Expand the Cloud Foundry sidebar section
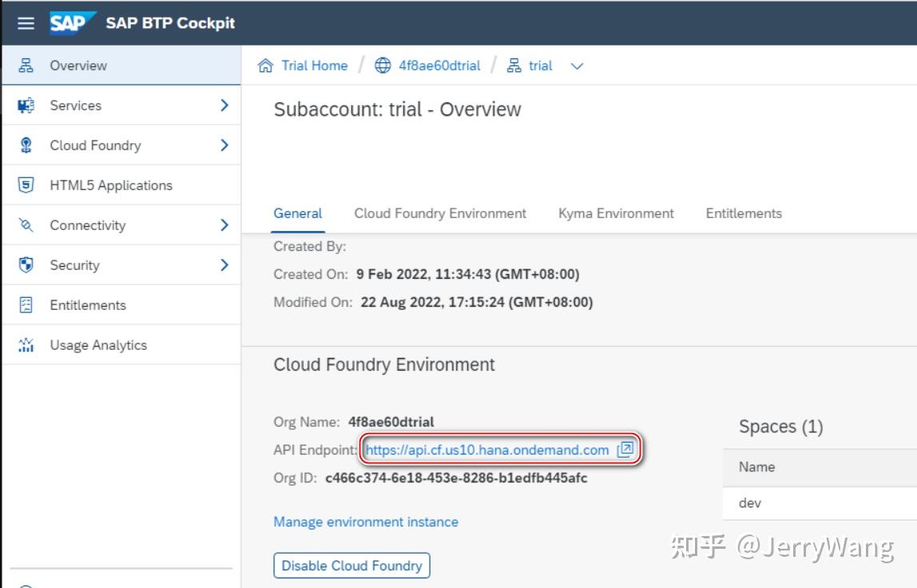 (224, 145)
